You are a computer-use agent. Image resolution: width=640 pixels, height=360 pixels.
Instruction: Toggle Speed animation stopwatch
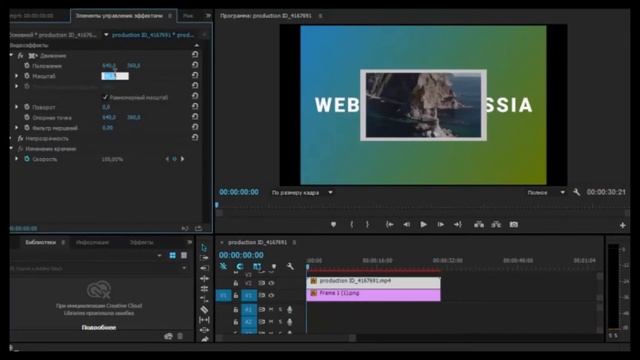(x=27, y=159)
